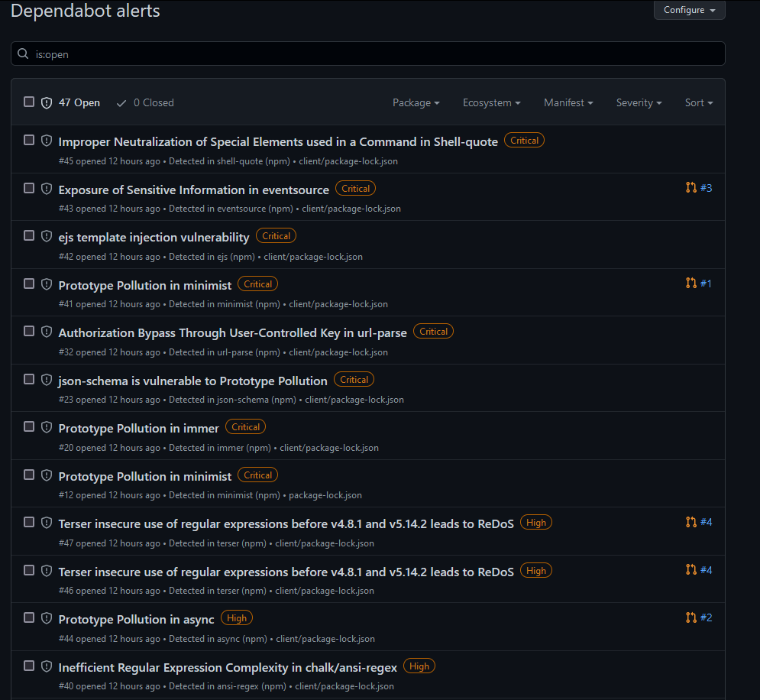Click Critical badge on immer alert
Screen dimensions: 760x700
245,426
